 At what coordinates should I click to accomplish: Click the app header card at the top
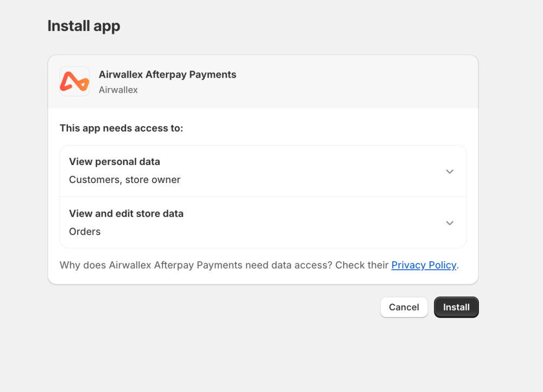[x=263, y=81]
